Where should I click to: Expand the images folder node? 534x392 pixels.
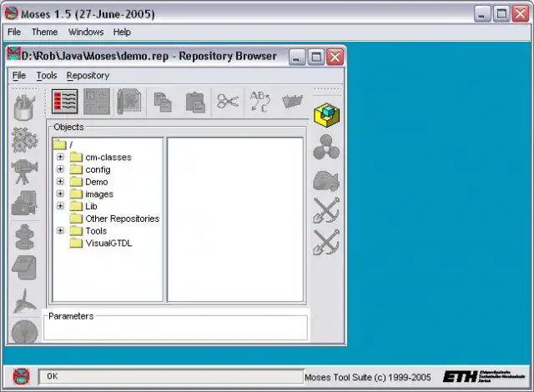point(60,193)
